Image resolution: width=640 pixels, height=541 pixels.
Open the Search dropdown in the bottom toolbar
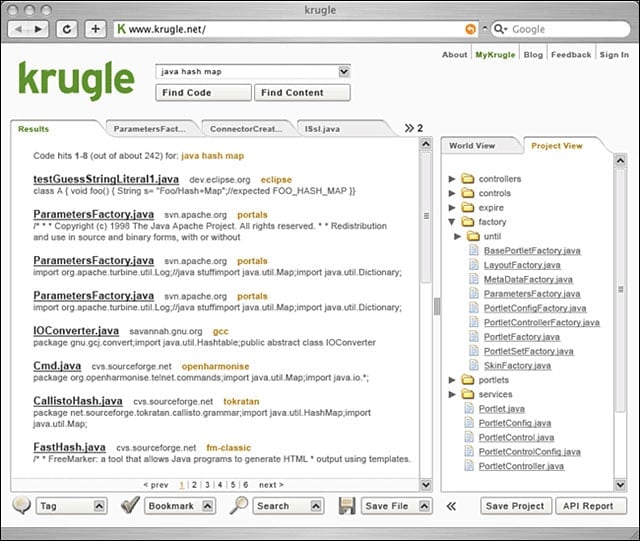point(316,506)
